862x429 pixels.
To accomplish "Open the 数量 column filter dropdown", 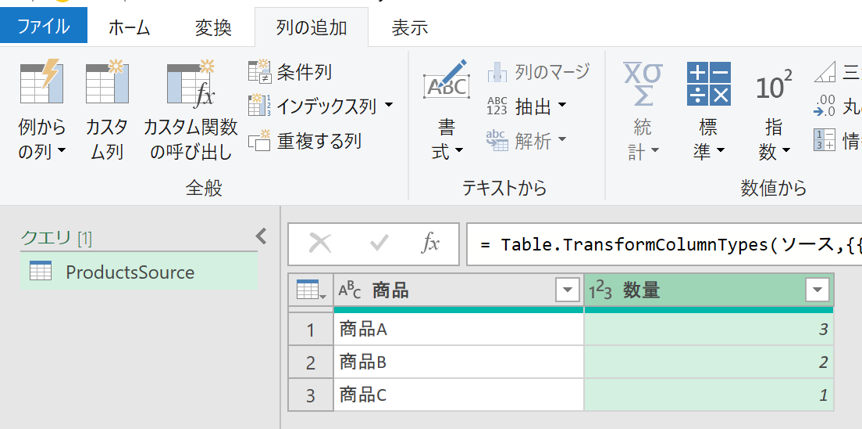I will 817,290.
